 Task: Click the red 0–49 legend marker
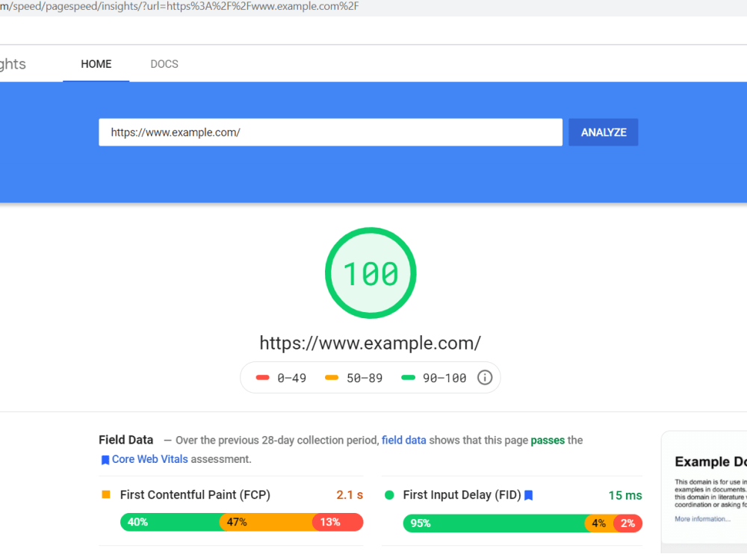pos(262,378)
